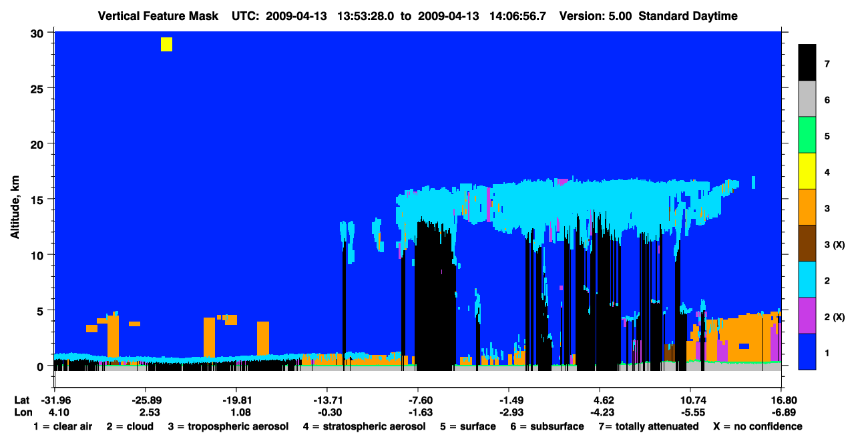Click the altitude tick label 20
This screenshot has width=868, height=445.
38,143
